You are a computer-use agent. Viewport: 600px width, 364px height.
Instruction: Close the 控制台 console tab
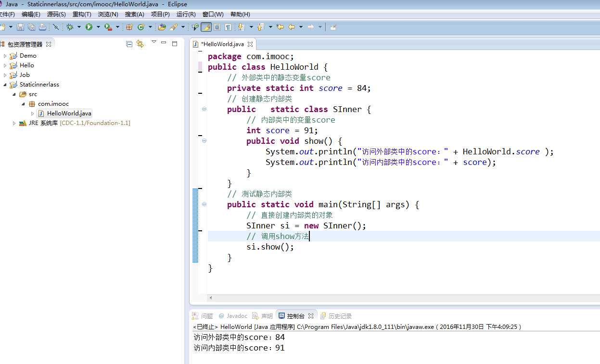coord(311,316)
